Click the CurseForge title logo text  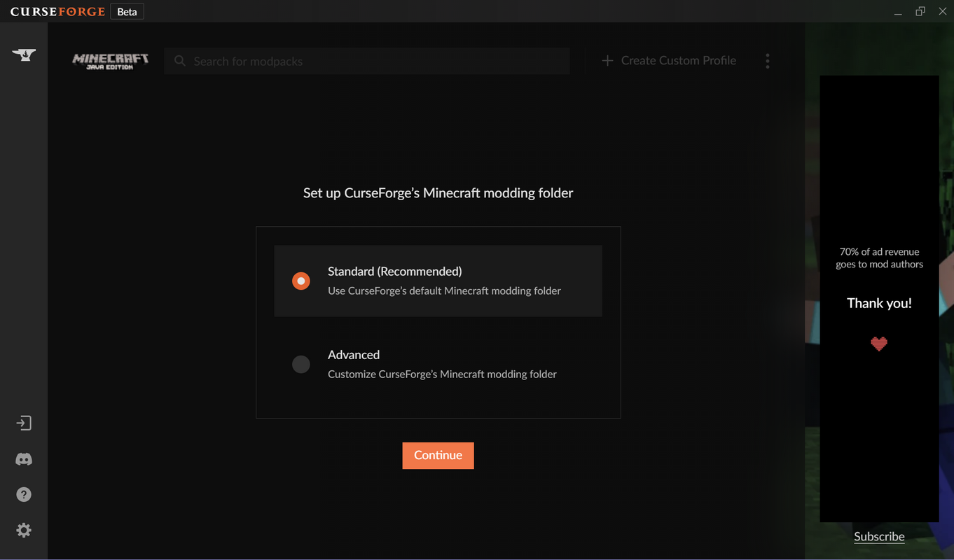pos(57,12)
